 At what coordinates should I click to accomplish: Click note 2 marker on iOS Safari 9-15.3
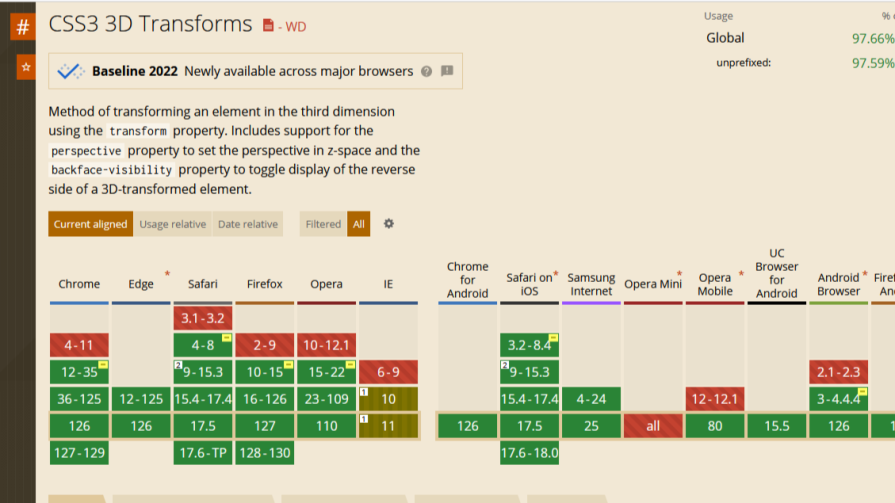click(x=505, y=365)
